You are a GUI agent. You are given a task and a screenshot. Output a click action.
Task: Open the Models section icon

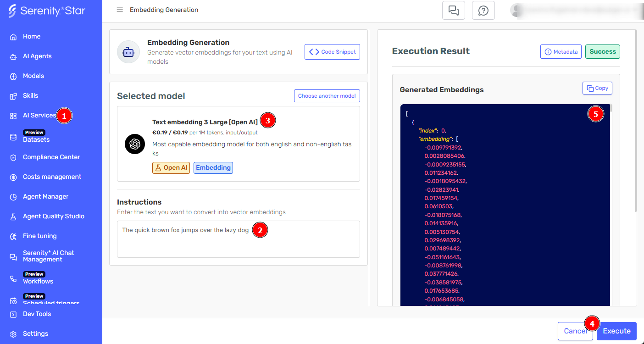pos(13,76)
